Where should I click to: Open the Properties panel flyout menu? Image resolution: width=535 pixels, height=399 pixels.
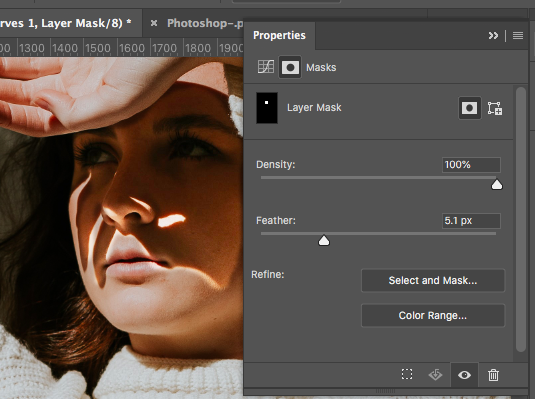(518, 35)
